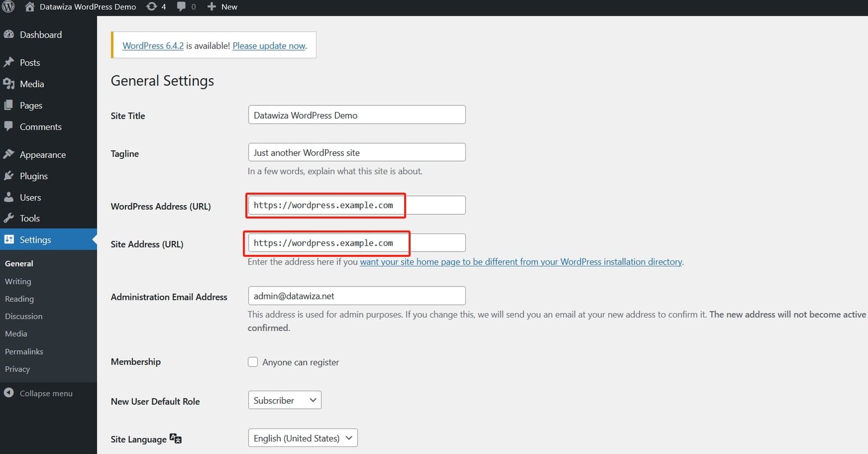Click the Settings sliders icon
This screenshot has height=454, width=868.
[9, 239]
